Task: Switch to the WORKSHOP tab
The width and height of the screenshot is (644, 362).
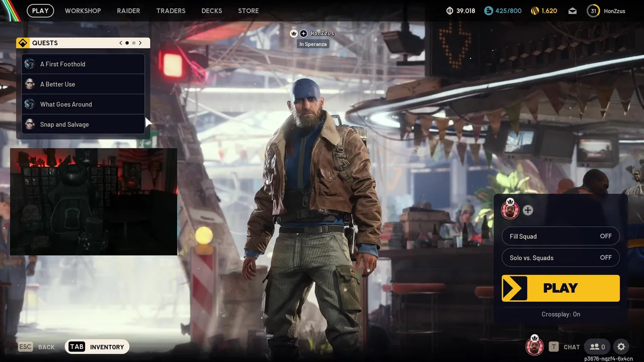Action: pos(83,11)
